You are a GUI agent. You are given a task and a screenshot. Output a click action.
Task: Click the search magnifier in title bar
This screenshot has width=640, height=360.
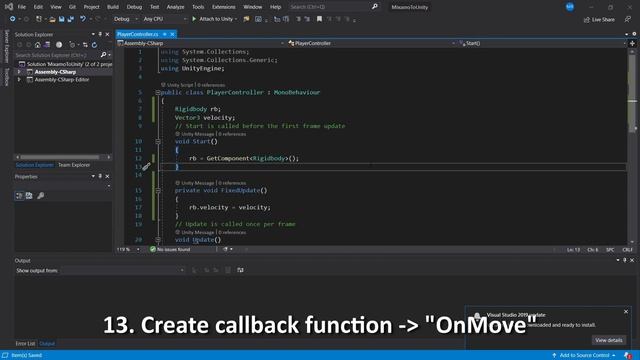tap(375, 7)
